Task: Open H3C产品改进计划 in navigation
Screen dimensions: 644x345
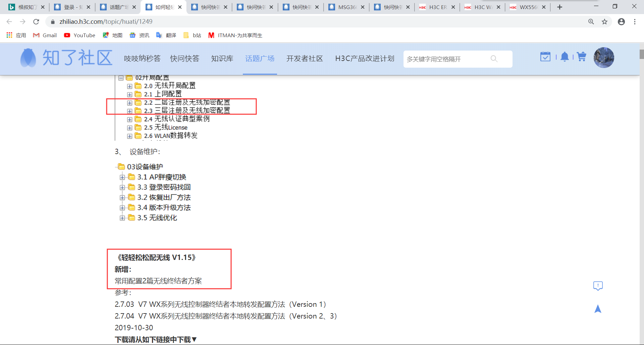Action: point(365,59)
